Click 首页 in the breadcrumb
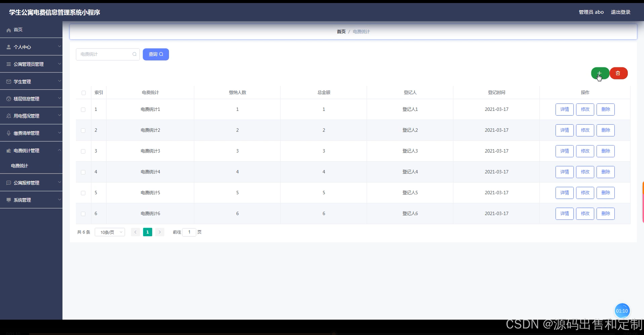Image resolution: width=644 pixels, height=335 pixels. [341, 32]
